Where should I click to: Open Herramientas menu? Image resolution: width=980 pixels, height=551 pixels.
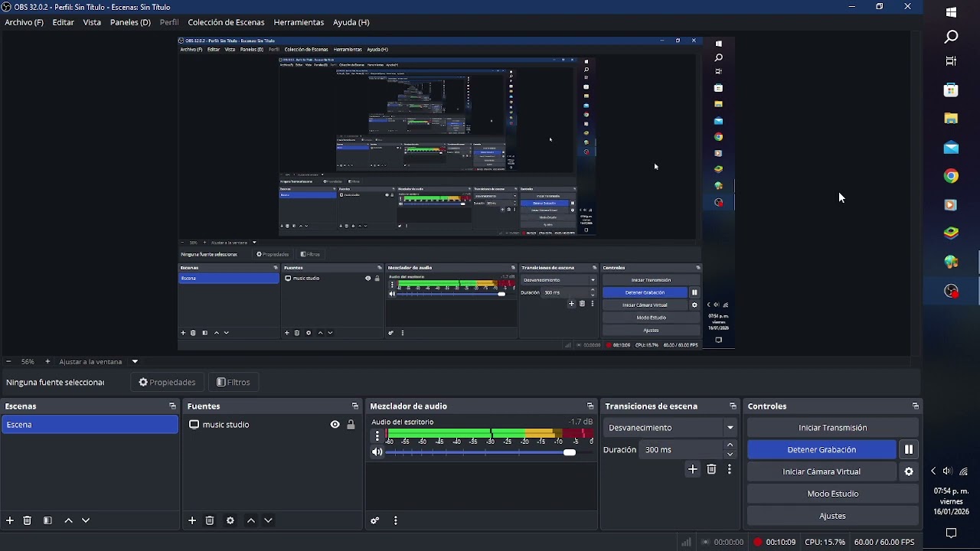click(299, 22)
